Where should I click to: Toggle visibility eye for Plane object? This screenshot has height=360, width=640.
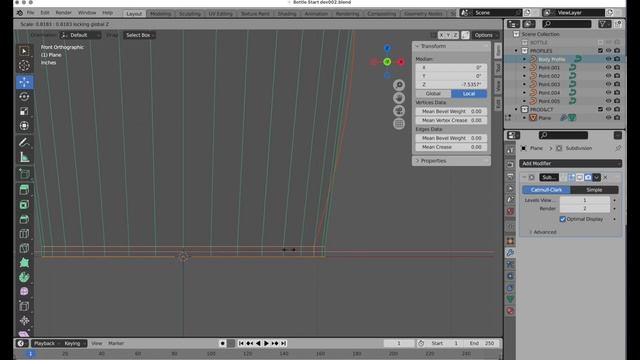609,118
